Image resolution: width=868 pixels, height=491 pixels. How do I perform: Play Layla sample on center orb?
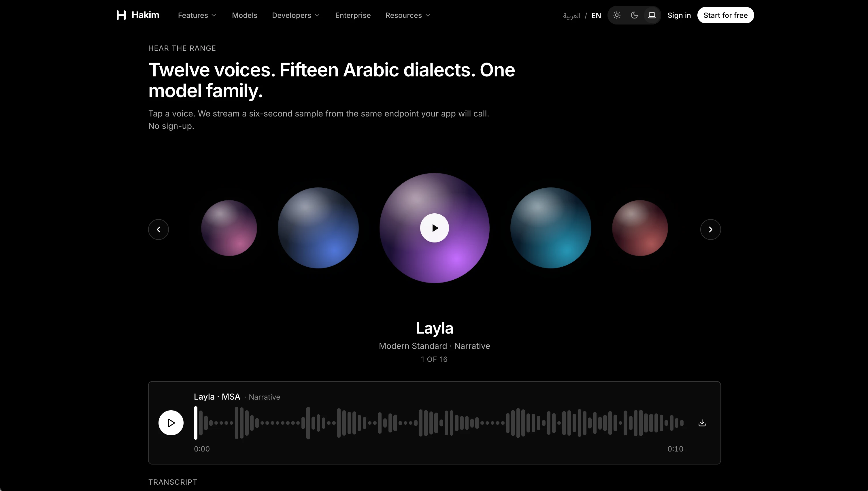434,228
